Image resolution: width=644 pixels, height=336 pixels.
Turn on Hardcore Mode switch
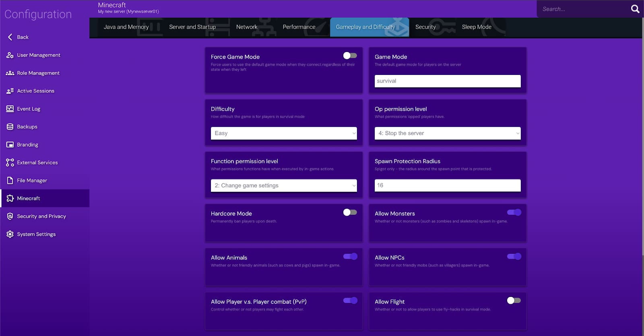[350, 212]
